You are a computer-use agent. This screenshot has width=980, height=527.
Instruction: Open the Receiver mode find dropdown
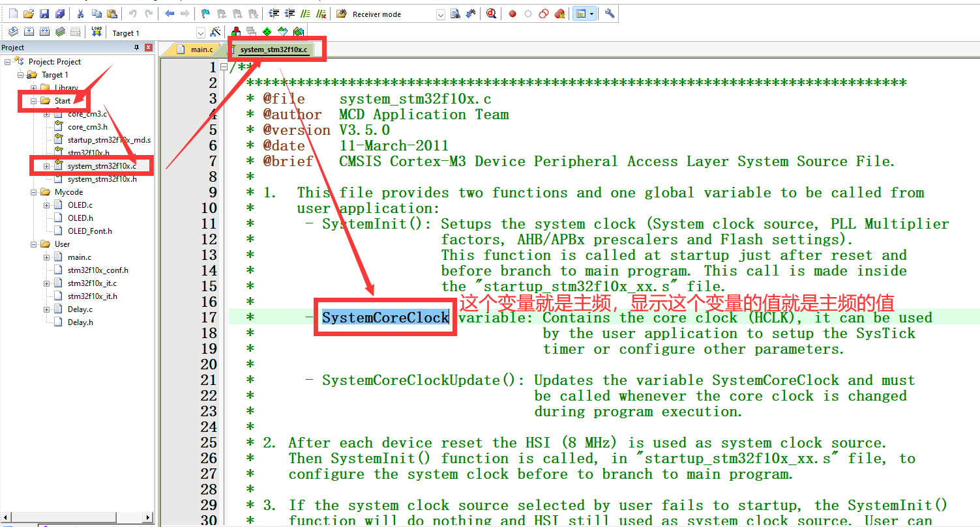[x=440, y=14]
